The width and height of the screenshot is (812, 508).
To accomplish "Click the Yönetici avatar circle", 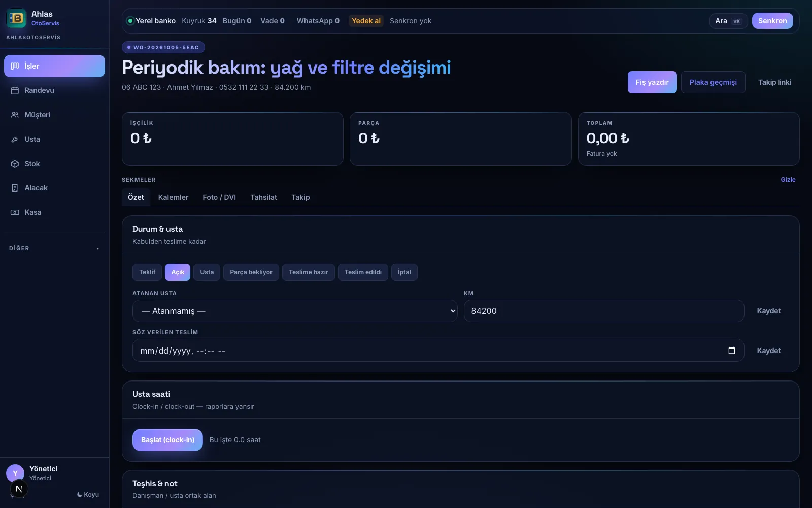I will tap(15, 473).
